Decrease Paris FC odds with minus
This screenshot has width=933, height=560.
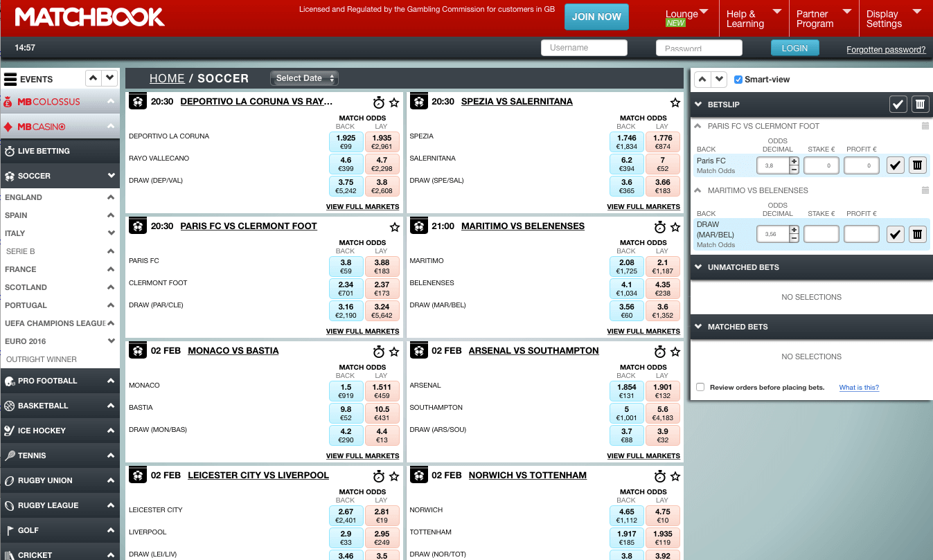tap(794, 170)
